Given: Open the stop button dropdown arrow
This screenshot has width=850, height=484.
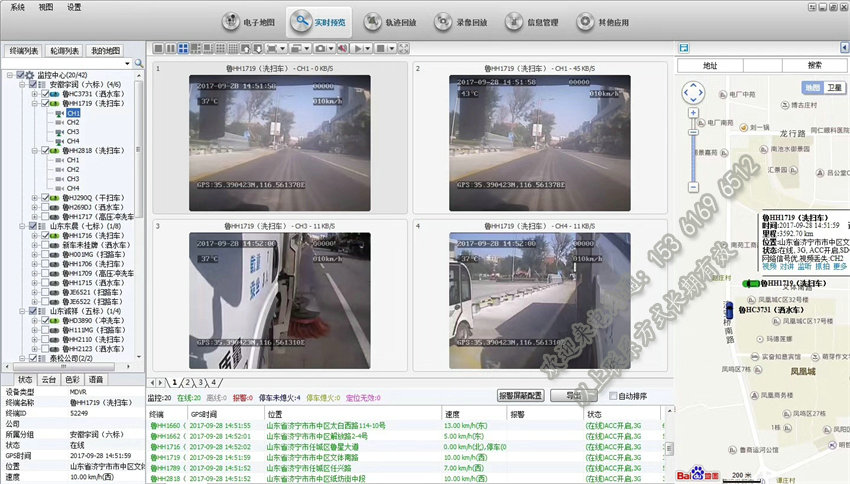Looking at the screenshot, I should [x=391, y=48].
